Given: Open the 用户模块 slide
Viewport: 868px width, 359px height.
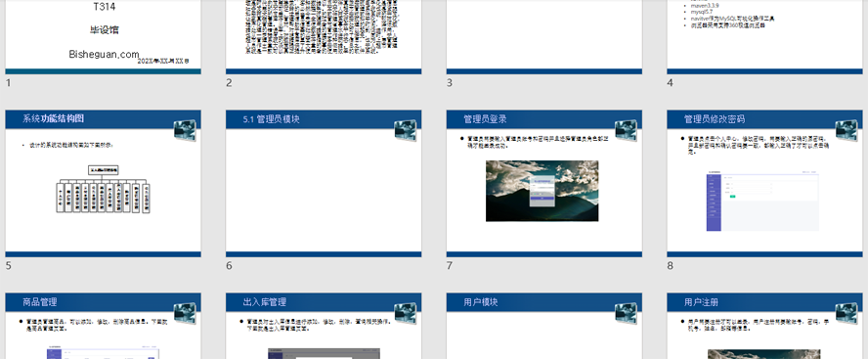Looking at the screenshot, I should [x=544, y=326].
